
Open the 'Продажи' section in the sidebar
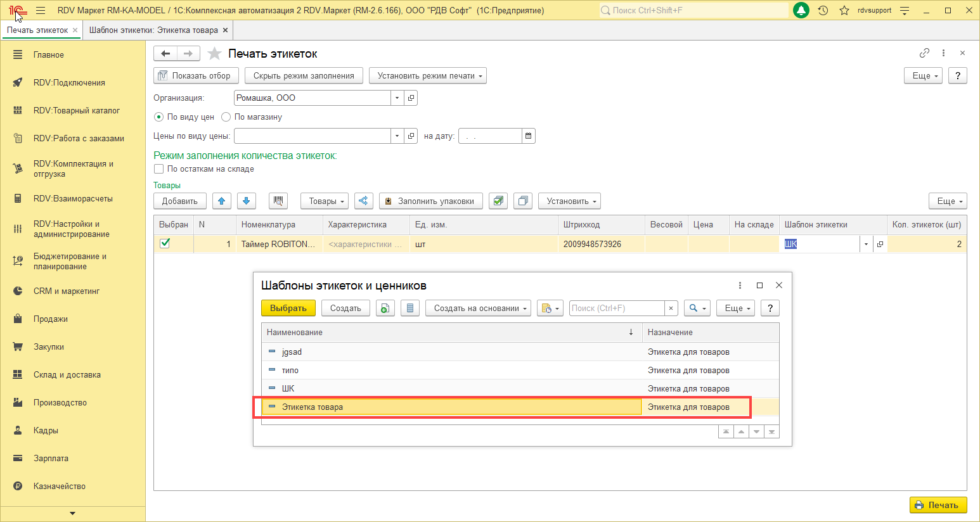(51, 319)
